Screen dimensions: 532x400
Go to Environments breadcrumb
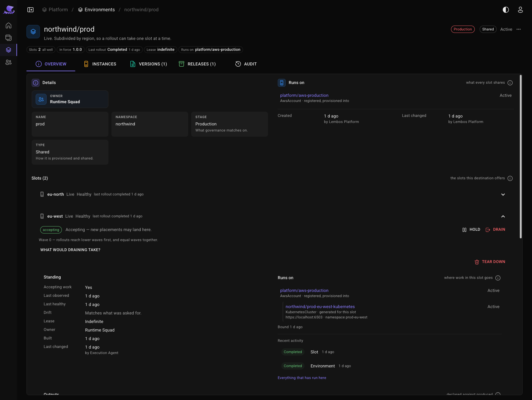[97, 10]
